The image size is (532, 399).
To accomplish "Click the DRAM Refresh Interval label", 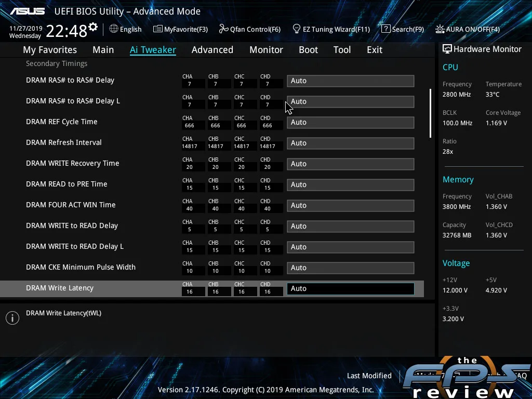I will pos(64,142).
